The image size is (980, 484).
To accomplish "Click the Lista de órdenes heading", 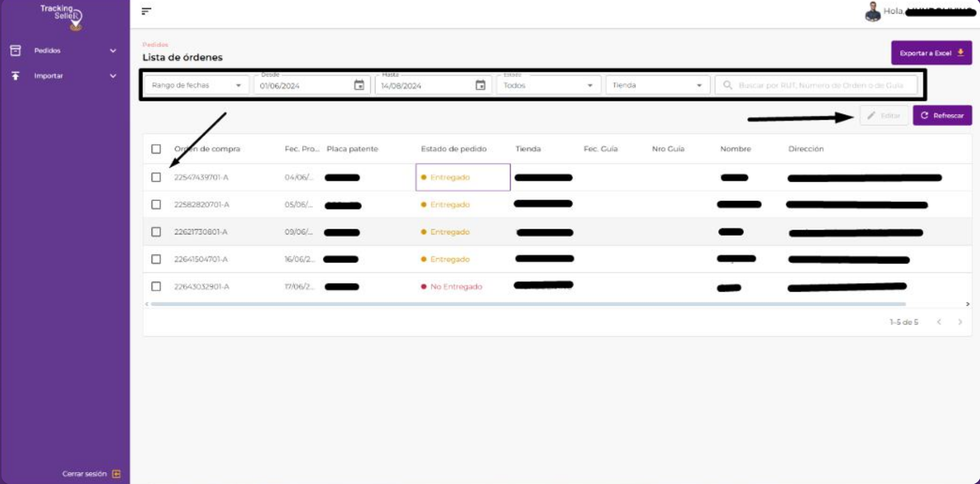I will tap(182, 57).
